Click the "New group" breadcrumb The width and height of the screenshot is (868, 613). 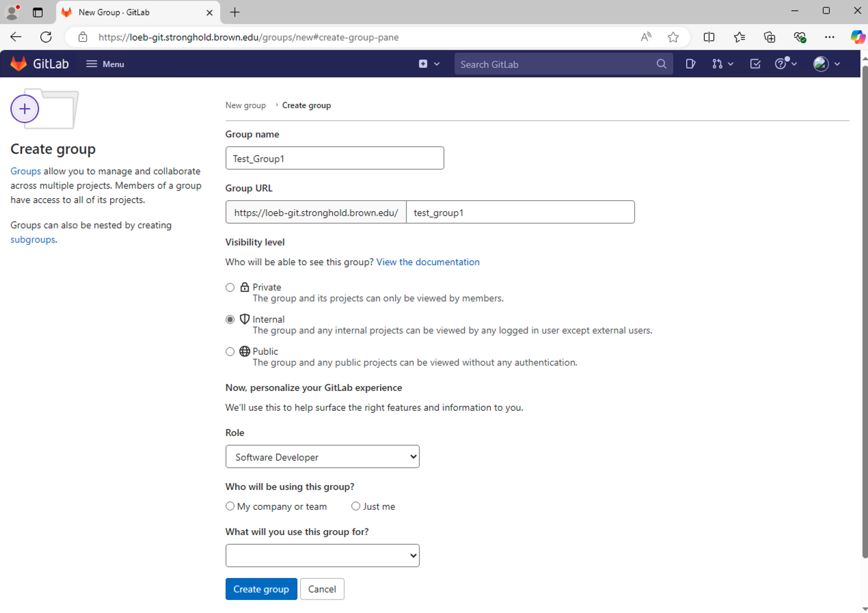tap(245, 105)
